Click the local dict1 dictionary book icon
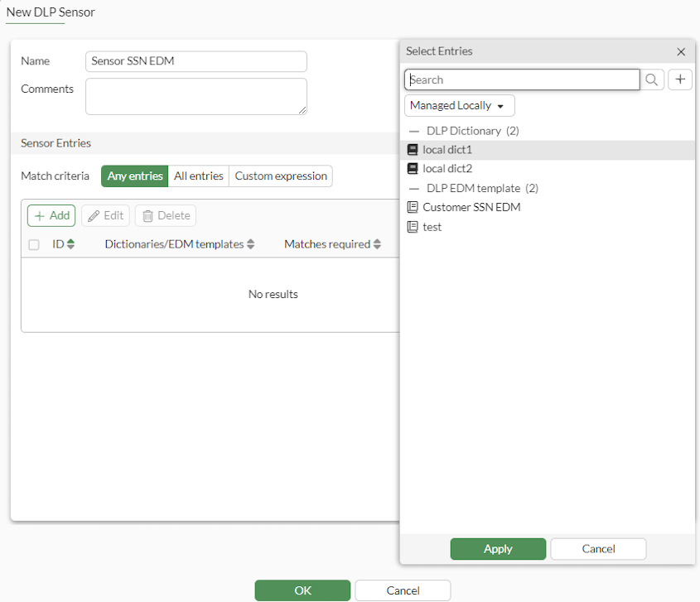Screen dimensions: 700x602 413,150
